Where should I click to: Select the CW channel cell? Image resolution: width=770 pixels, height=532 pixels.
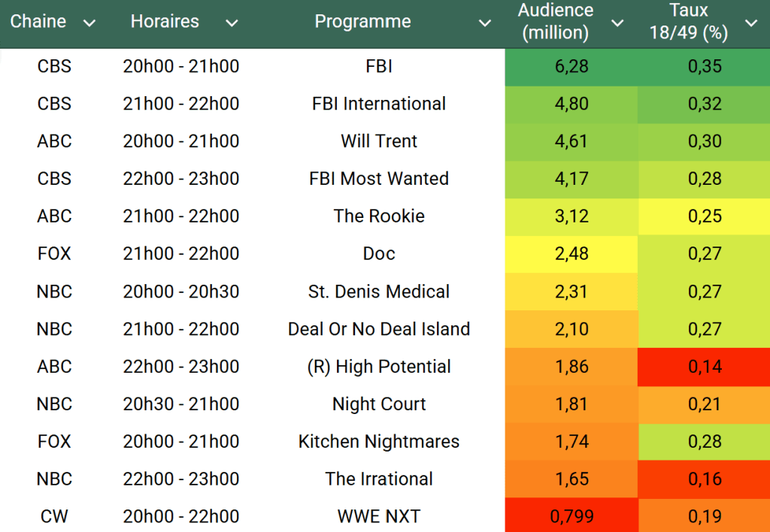pyautogui.click(x=54, y=516)
